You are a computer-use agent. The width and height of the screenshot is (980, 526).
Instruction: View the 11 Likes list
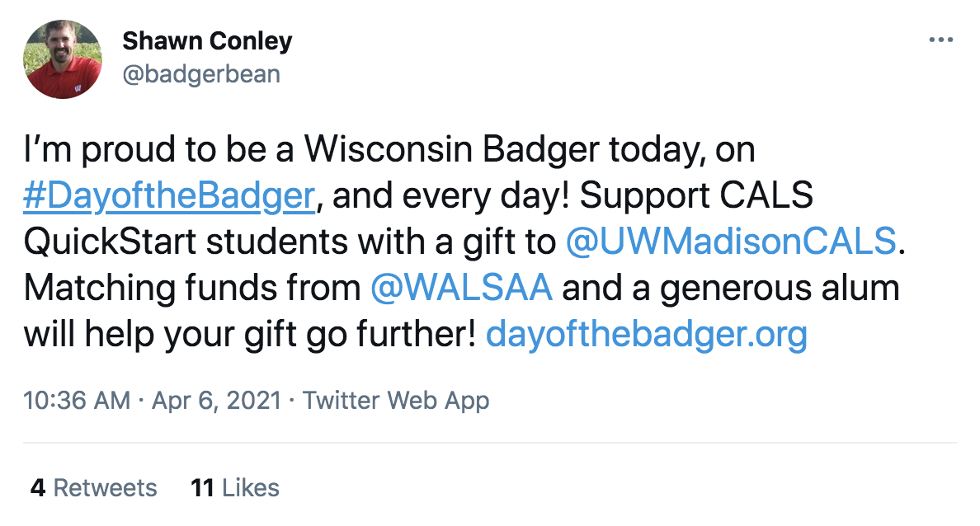click(x=235, y=487)
